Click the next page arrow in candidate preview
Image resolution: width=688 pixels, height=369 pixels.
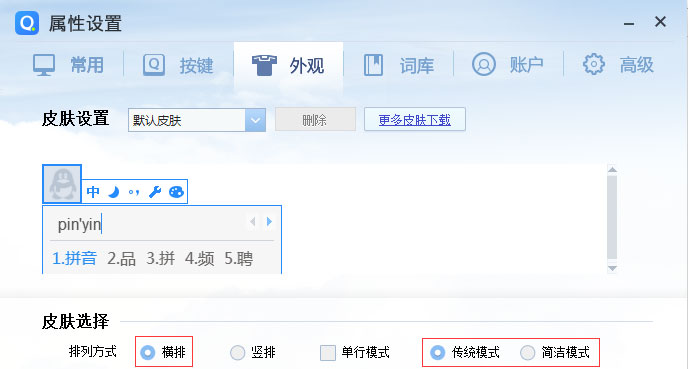(x=269, y=222)
